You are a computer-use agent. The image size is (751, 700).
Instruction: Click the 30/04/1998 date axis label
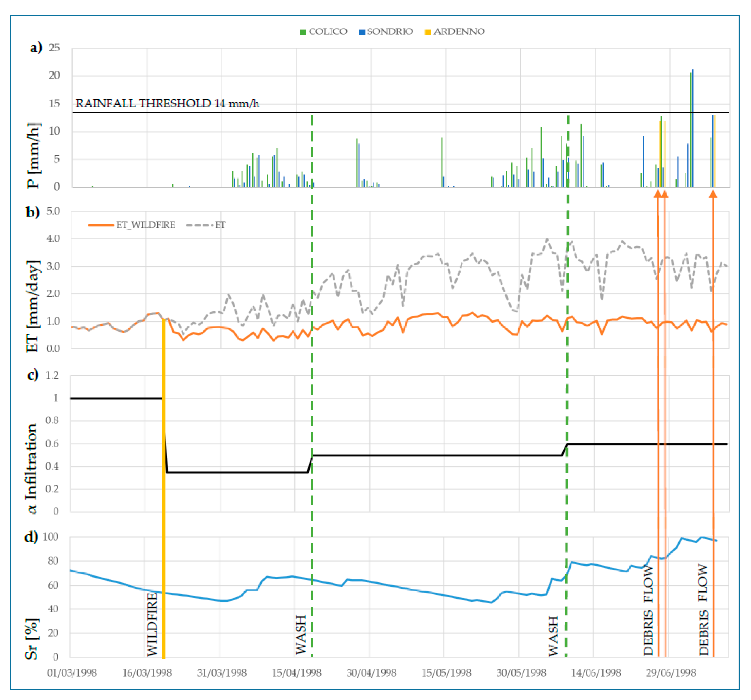coord(371,673)
